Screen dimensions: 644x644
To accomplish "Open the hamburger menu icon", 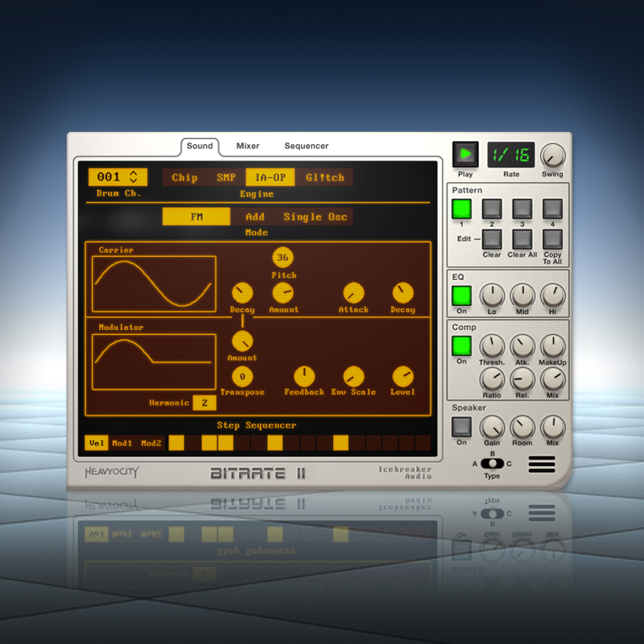I will click(542, 464).
